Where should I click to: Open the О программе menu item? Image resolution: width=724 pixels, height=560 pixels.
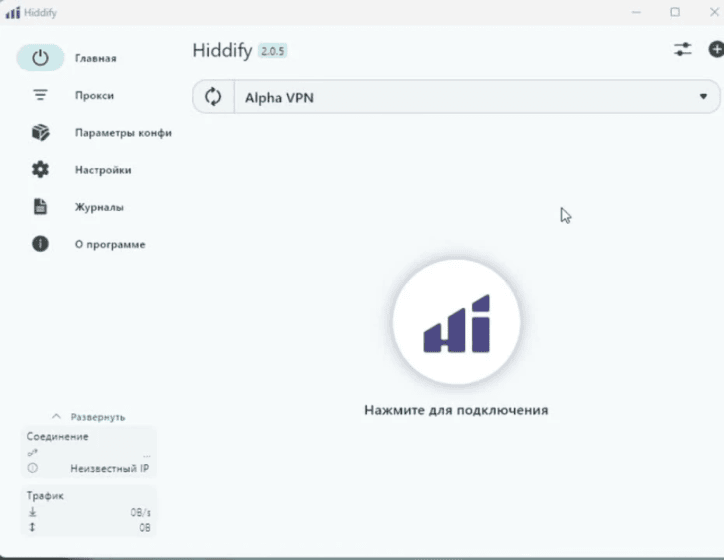tap(109, 244)
